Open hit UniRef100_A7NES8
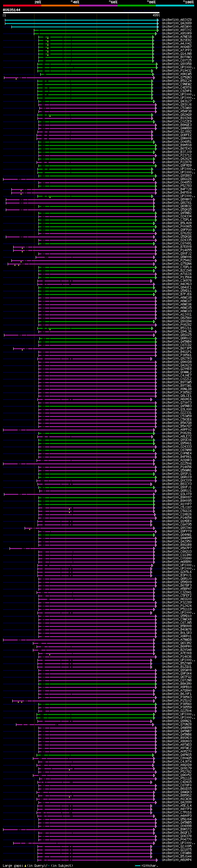The width and height of the screenshot is (197, 868). [177, 37]
